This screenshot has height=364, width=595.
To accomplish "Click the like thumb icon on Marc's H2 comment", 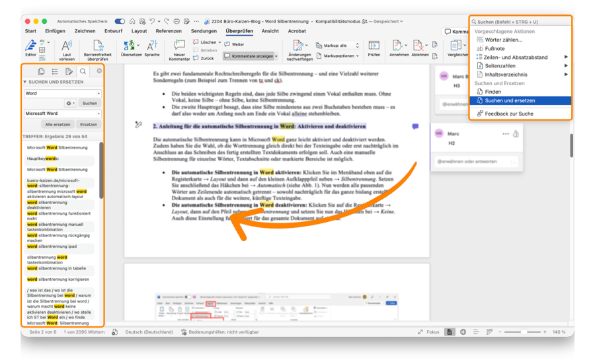I will click(516, 134).
